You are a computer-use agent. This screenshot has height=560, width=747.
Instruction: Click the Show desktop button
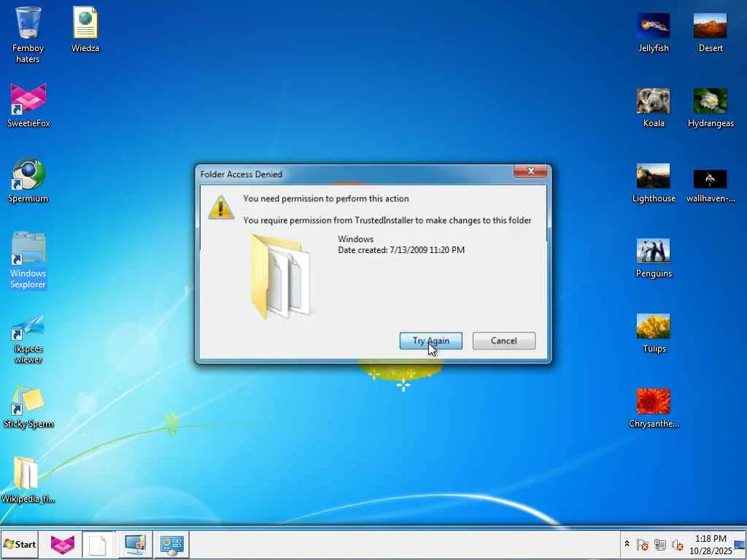click(741, 544)
